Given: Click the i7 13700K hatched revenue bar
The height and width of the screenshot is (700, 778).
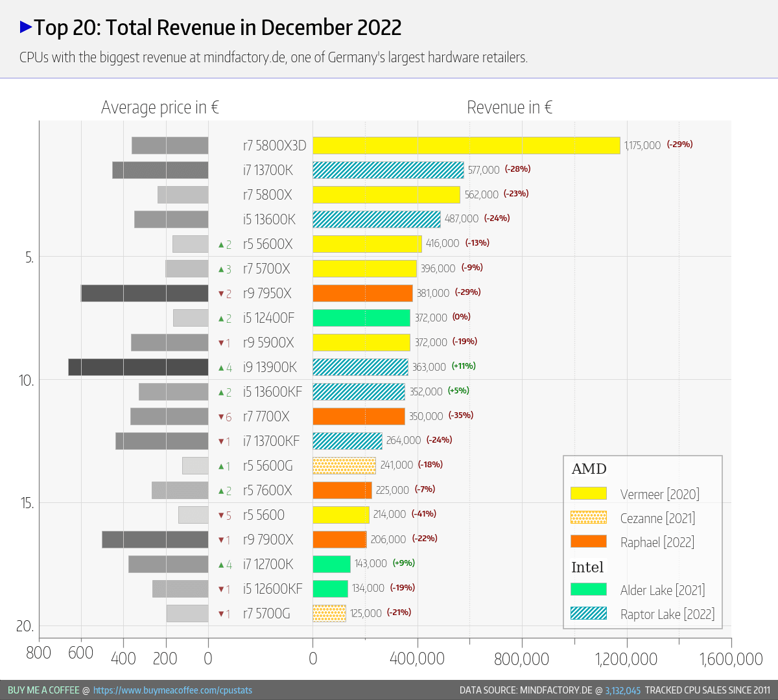Looking at the screenshot, I should (x=388, y=170).
